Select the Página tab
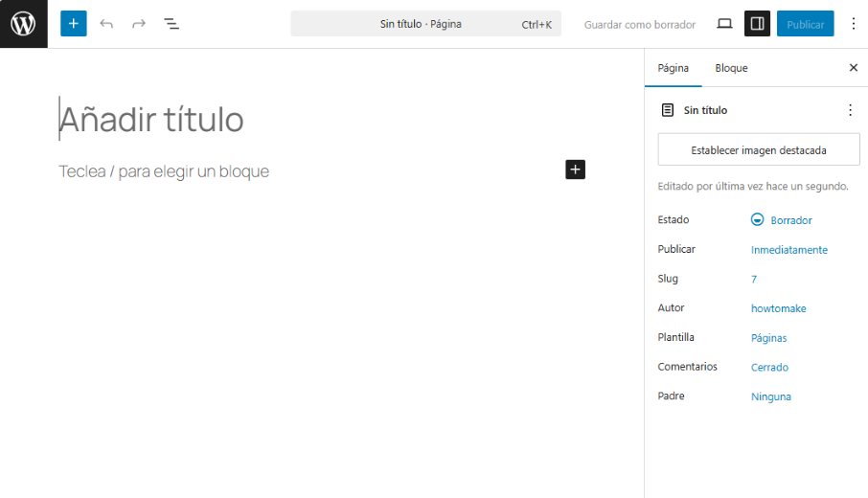 [x=673, y=68]
